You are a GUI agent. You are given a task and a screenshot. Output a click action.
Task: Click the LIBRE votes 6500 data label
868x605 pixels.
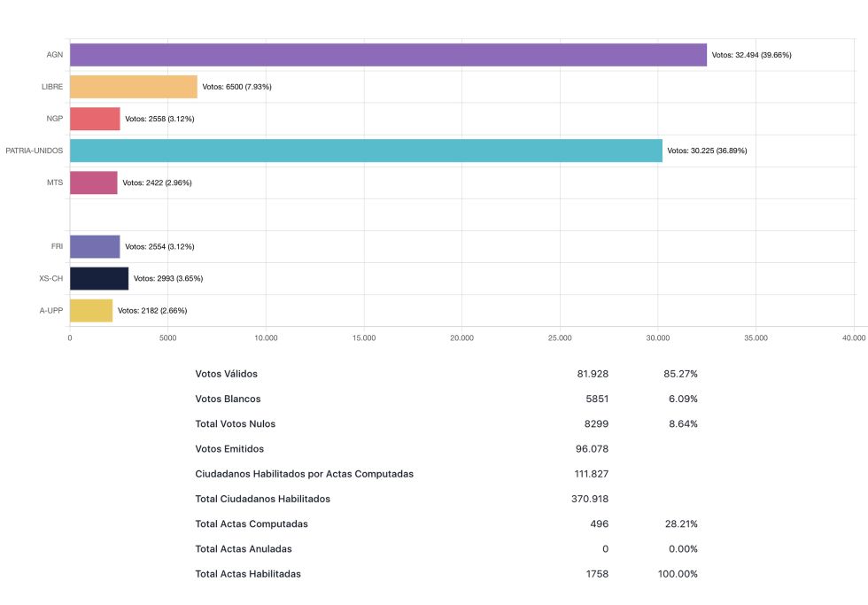[236, 87]
